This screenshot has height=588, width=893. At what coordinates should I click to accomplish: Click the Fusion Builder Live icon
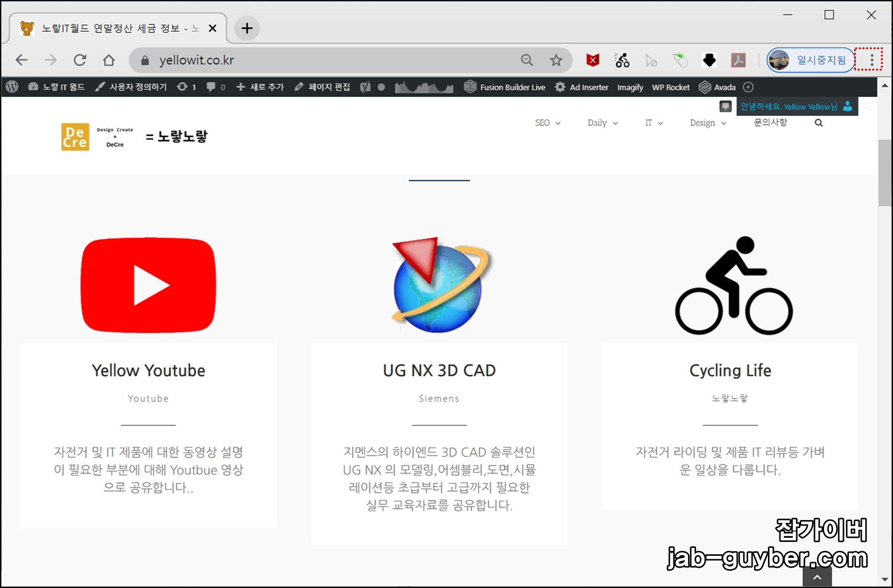click(470, 87)
